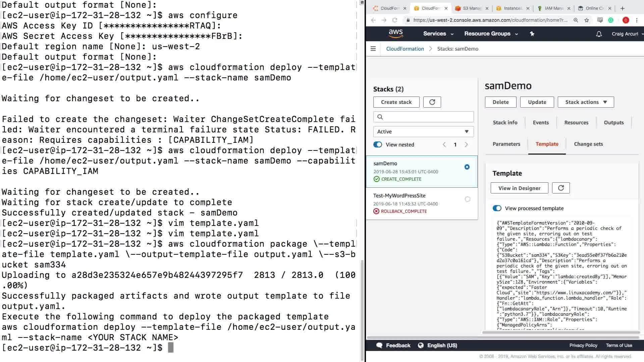This screenshot has height=362, width=644.
Task: Toggle View processed template switch
Action: click(x=497, y=208)
